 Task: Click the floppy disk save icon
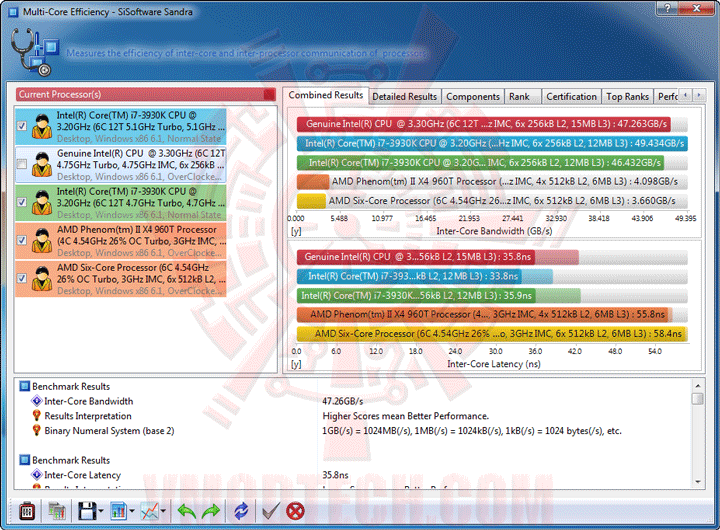tap(87, 511)
